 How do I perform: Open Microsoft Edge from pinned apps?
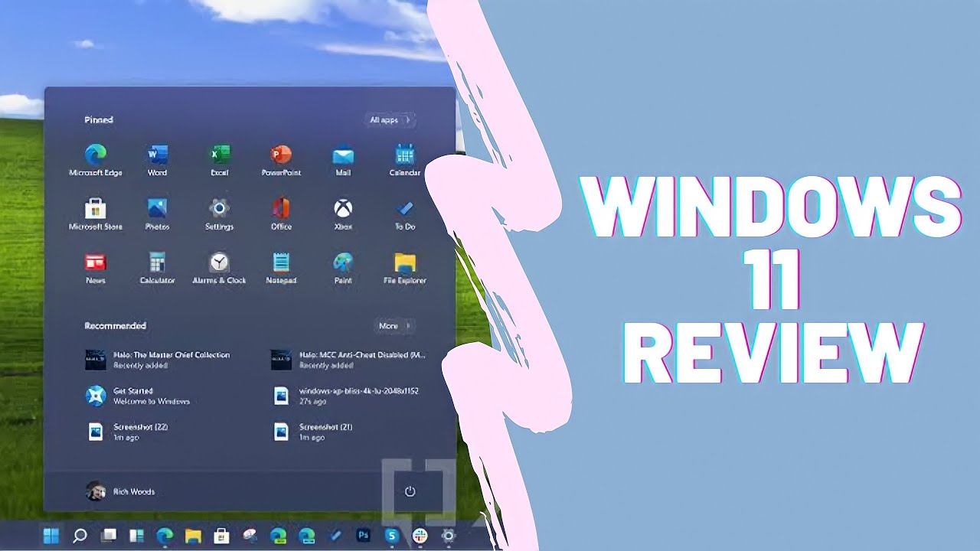(x=96, y=160)
